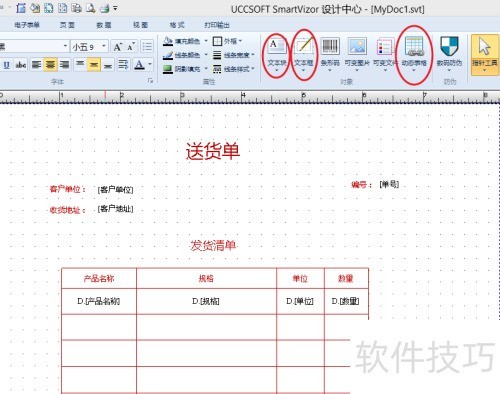Toggle strikethrough abc formatting
The height and width of the screenshot is (394, 500).
click(x=21, y=65)
